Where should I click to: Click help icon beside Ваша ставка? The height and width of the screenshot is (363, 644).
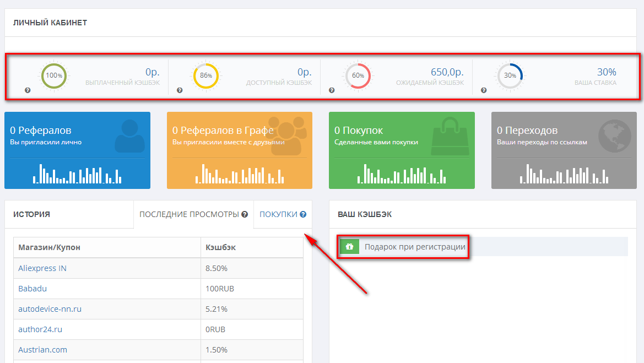[x=484, y=90]
